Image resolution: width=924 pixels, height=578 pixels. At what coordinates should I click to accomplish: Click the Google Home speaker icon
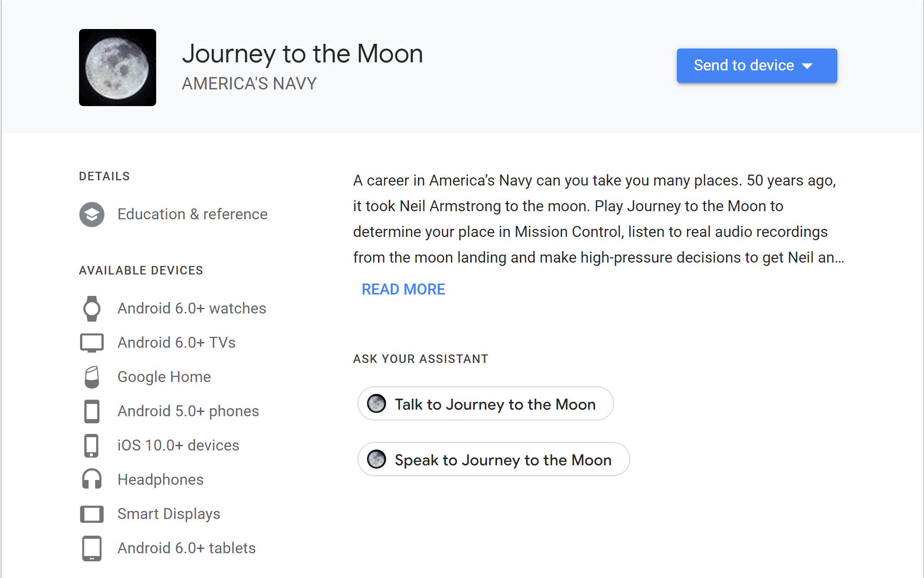92,377
